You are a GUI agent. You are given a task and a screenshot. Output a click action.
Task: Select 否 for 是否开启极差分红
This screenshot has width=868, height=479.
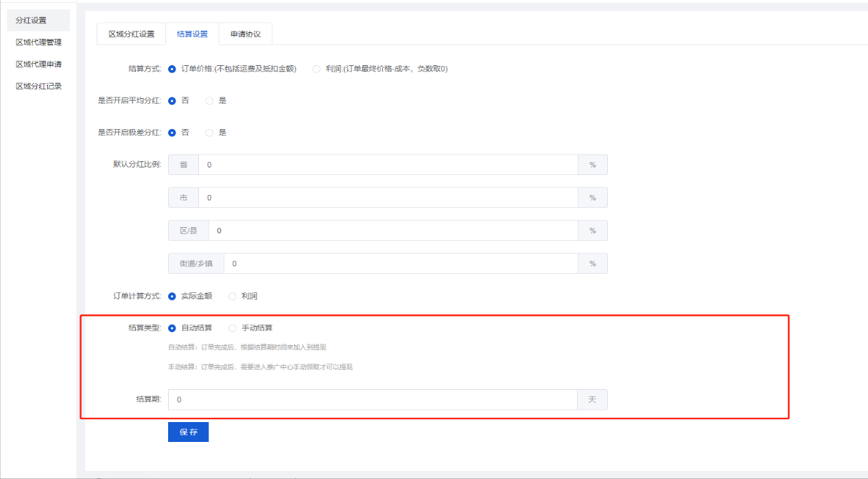coord(172,132)
